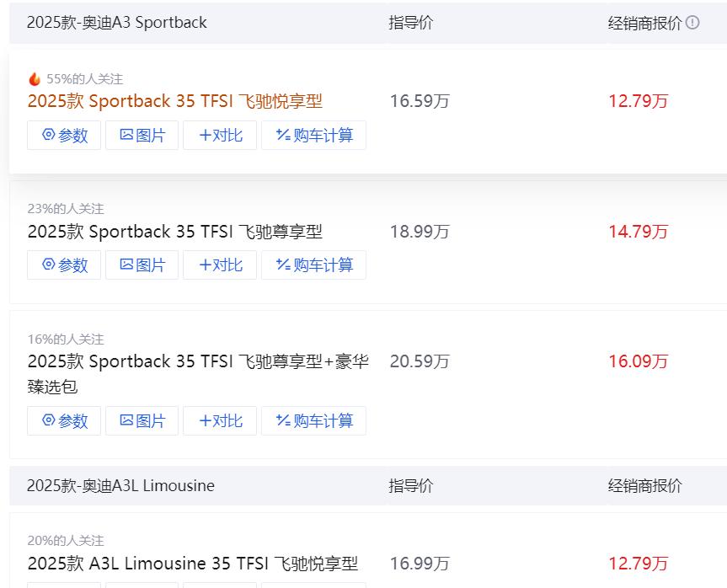View 图片 of 飞驰悦享型 Sportback
The image size is (727, 588).
pyautogui.click(x=142, y=135)
